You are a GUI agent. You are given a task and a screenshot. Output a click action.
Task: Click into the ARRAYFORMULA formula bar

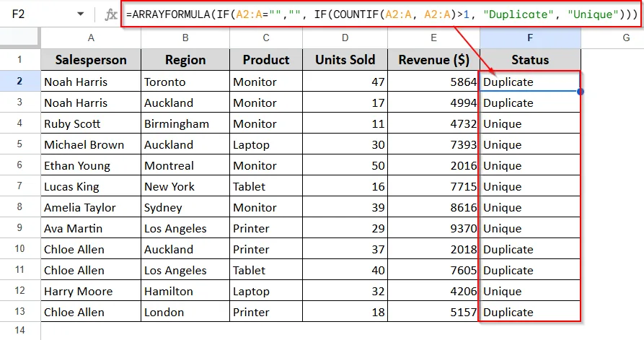point(381,14)
